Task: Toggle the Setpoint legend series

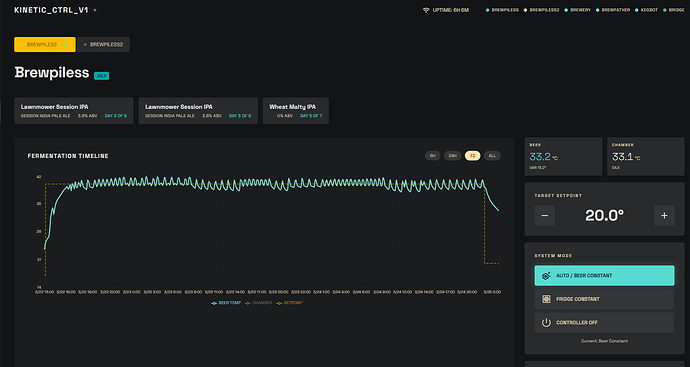Action: click(x=290, y=303)
